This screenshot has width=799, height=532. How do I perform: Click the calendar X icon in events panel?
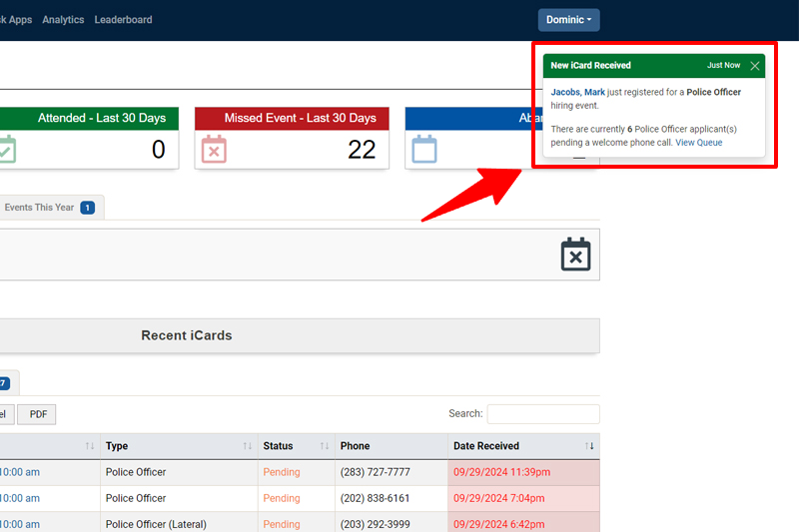tap(575, 255)
